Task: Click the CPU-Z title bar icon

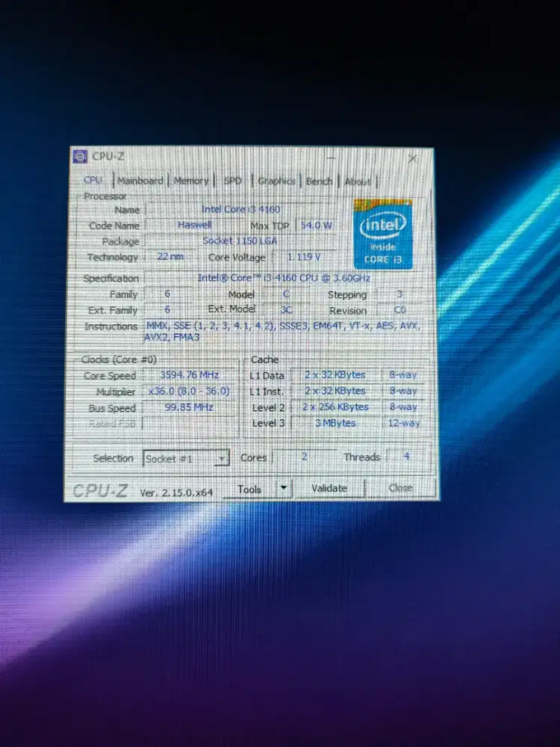Action: [x=80, y=156]
